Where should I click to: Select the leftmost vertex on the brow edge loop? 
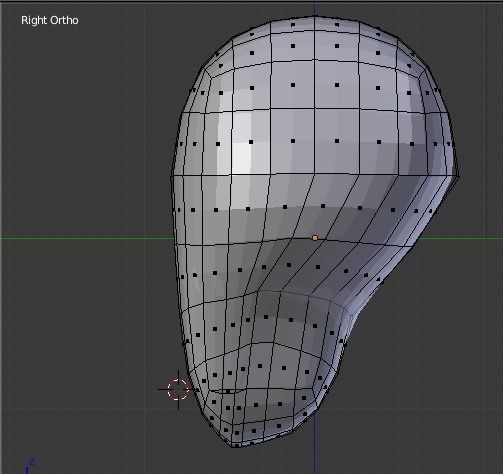click(x=172, y=177)
